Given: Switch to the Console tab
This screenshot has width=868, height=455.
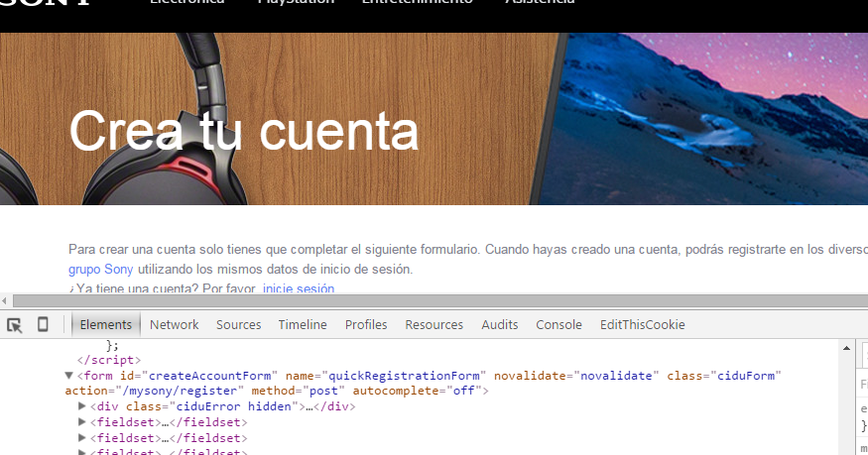Looking at the screenshot, I should 558,324.
